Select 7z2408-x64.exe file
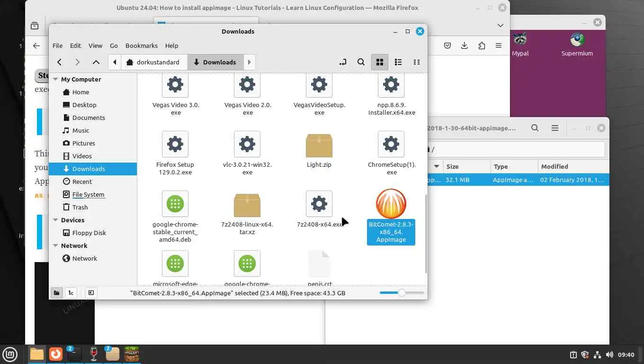This screenshot has width=644, height=364. (x=319, y=209)
